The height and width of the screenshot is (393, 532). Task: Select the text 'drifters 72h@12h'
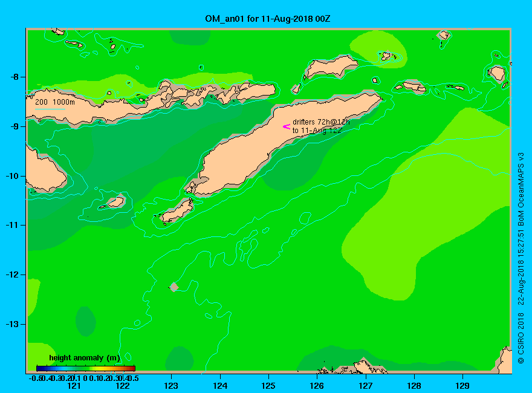(321, 122)
